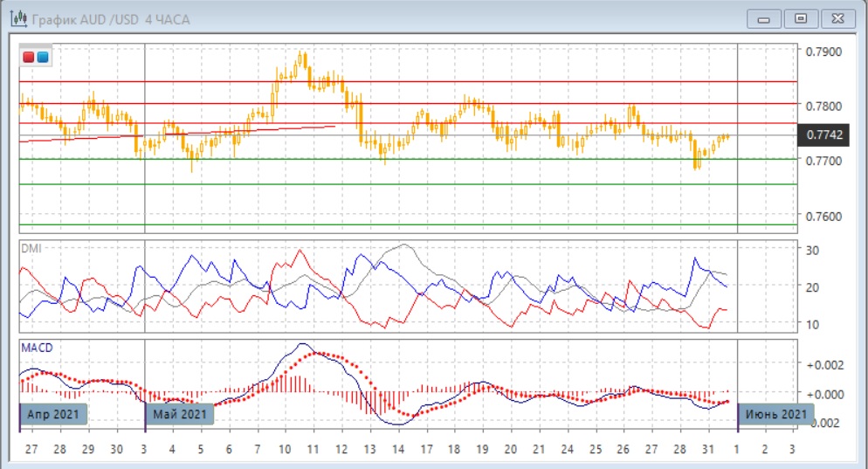Close the AUD/USD chart window
This screenshot has width=868, height=469.
pyautogui.click(x=837, y=18)
